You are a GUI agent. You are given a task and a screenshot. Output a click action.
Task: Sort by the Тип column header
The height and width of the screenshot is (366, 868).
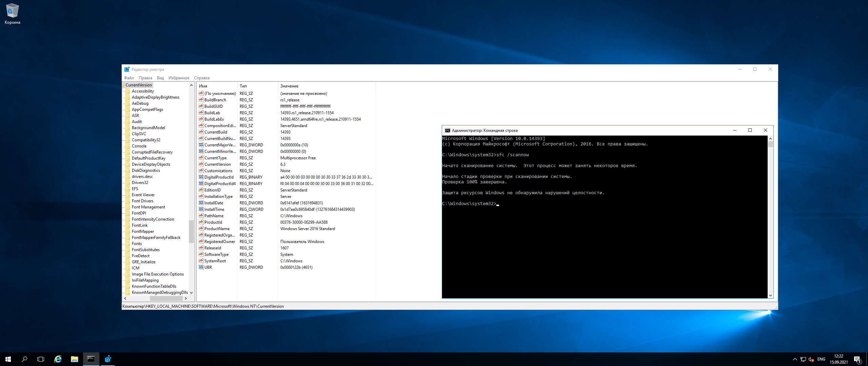(258, 86)
